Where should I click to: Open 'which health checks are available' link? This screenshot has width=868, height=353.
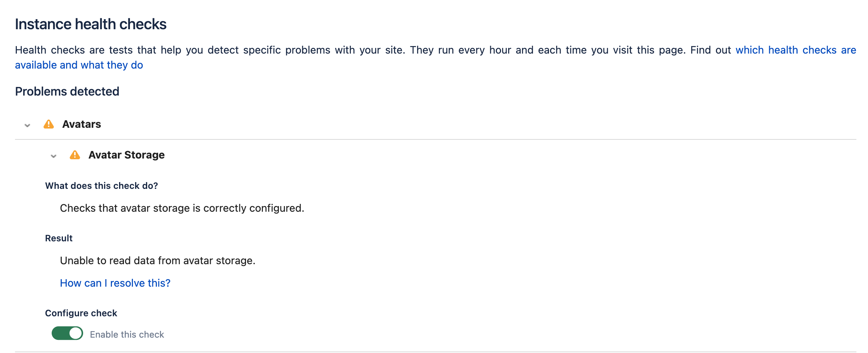click(x=795, y=50)
